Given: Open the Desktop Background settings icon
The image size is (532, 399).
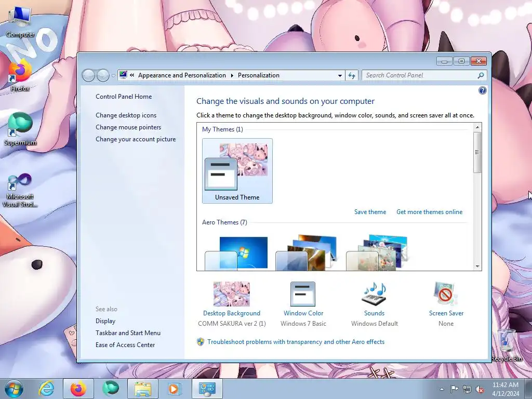Looking at the screenshot, I should 231,294.
